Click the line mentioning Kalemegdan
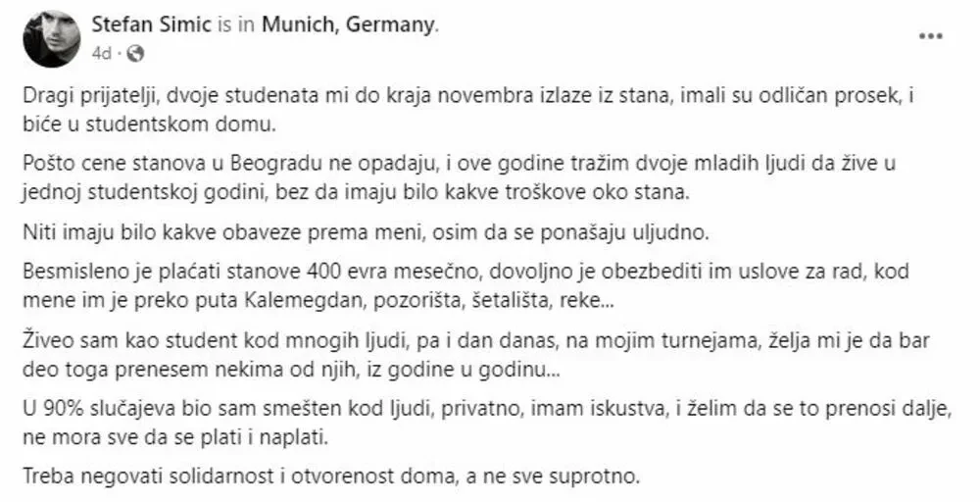The image size is (980, 502). [318, 301]
